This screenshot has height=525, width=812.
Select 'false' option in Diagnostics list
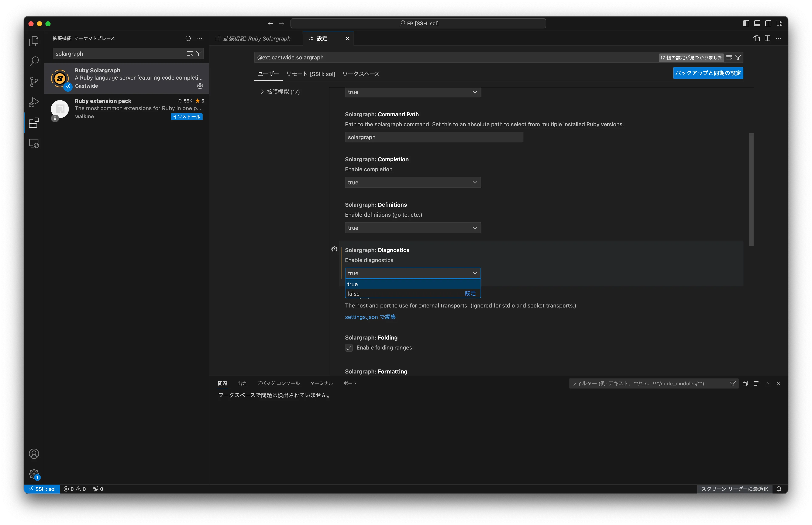click(413, 293)
